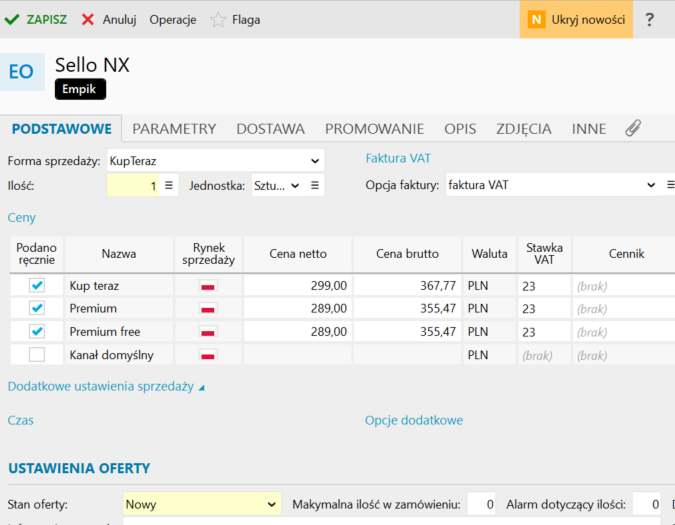Select the Kanał domyślny row name
This screenshot has width=675, height=525.
click(111, 355)
